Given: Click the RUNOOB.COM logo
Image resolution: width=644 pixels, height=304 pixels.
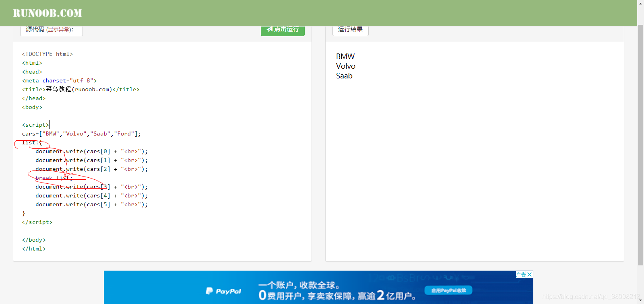Looking at the screenshot, I should pyautogui.click(x=47, y=13).
